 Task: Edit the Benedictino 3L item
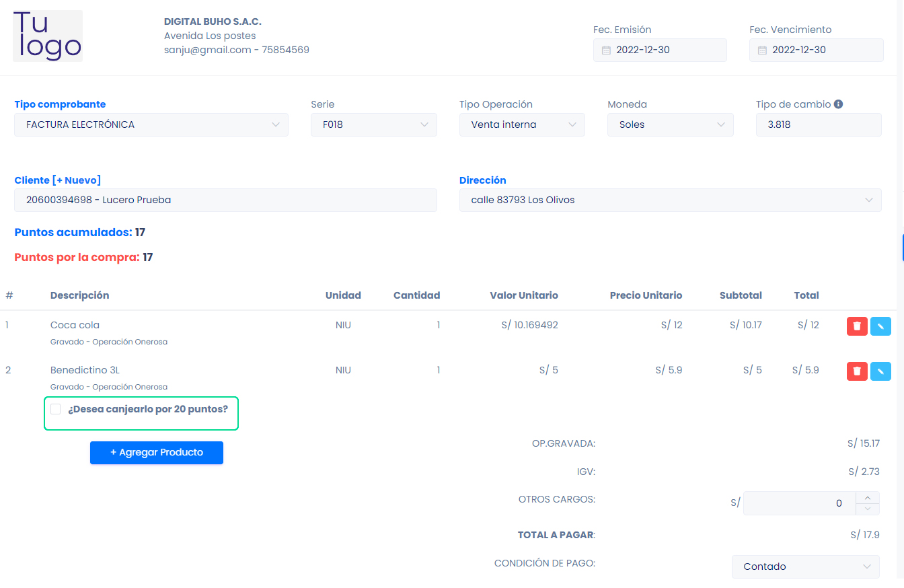[880, 371]
